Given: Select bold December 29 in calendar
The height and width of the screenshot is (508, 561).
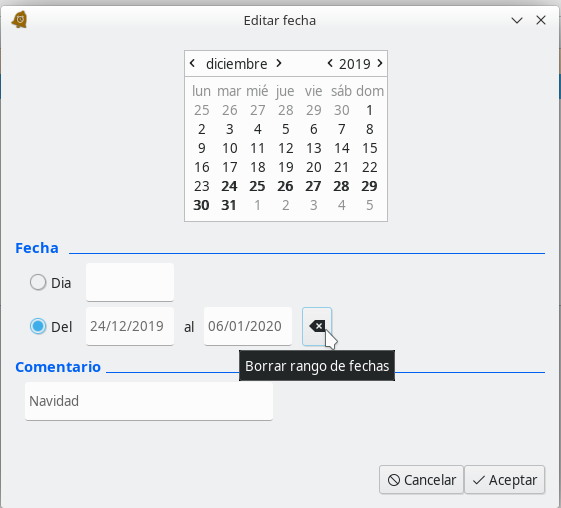Looking at the screenshot, I should 369,186.
